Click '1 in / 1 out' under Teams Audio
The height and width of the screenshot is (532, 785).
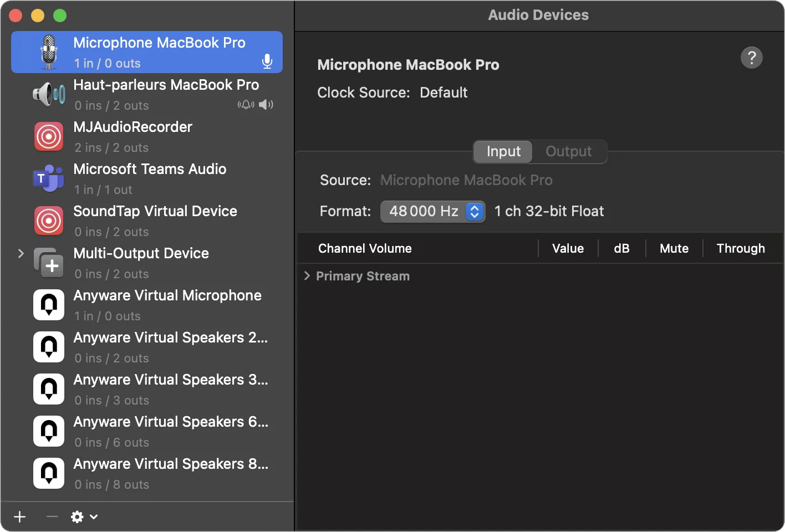pos(103,190)
